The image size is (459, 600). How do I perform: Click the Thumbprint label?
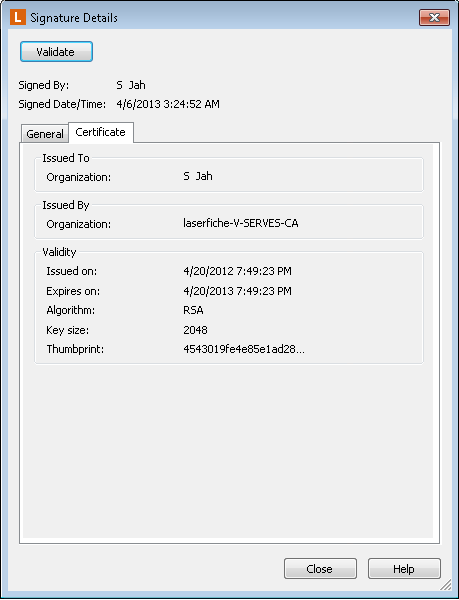(x=75, y=349)
